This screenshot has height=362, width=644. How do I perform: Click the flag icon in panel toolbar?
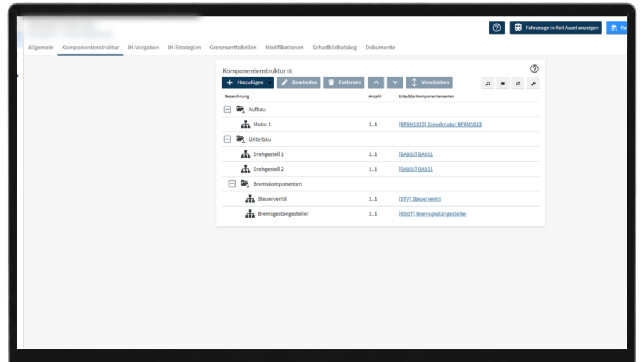click(x=502, y=84)
